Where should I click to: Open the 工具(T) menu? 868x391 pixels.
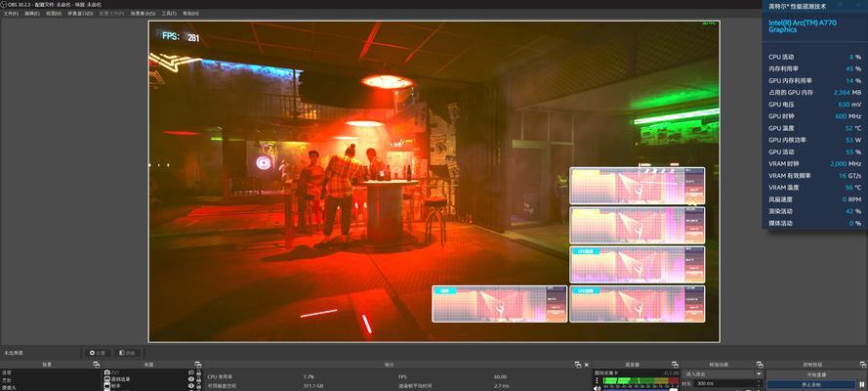[169, 14]
